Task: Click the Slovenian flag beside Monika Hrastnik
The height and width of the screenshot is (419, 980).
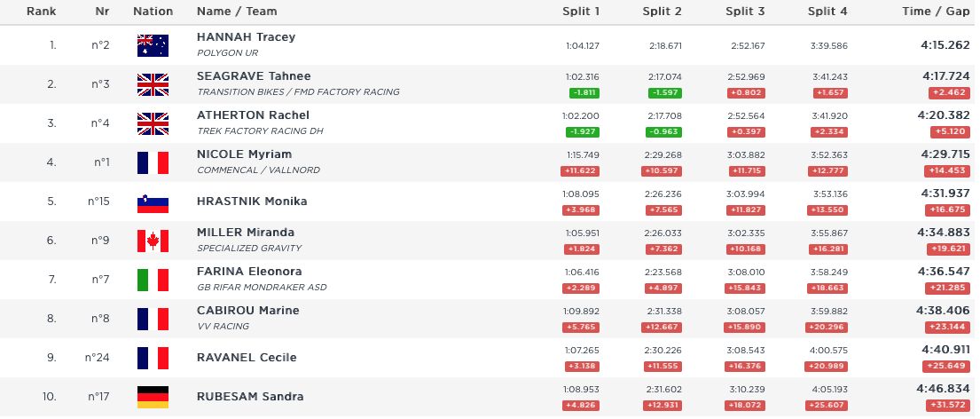Action: [x=153, y=202]
